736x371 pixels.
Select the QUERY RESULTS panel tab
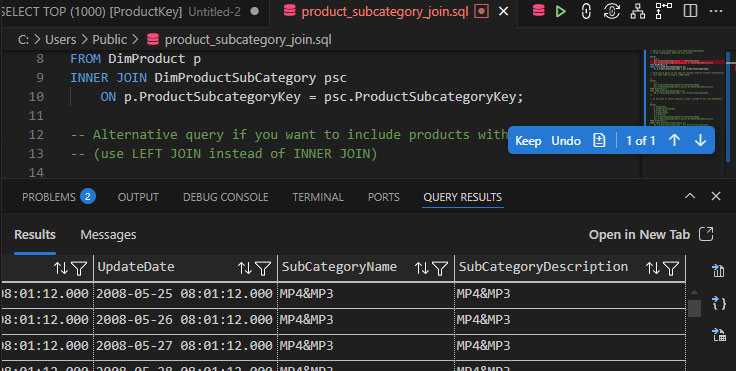point(462,197)
